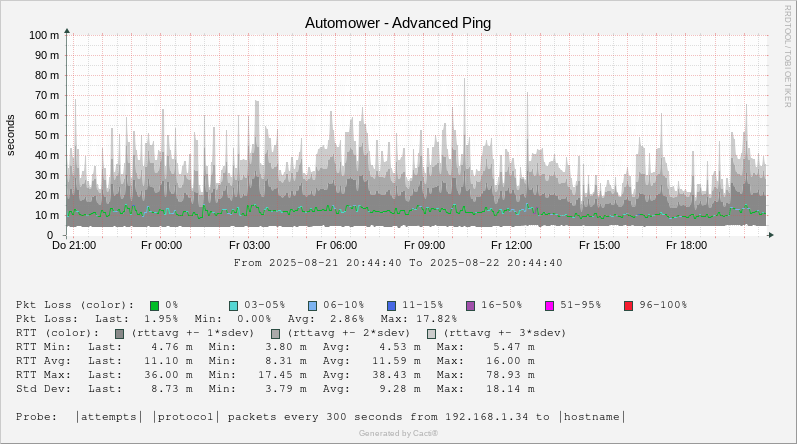Click the medium gray 2*sdev swatch

pyautogui.click(x=275, y=334)
